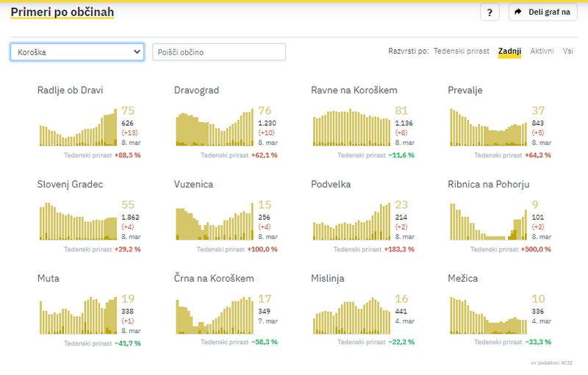This screenshot has width=588, height=375.
Task: Click the Dravograd bar chart
Action: coord(214,128)
